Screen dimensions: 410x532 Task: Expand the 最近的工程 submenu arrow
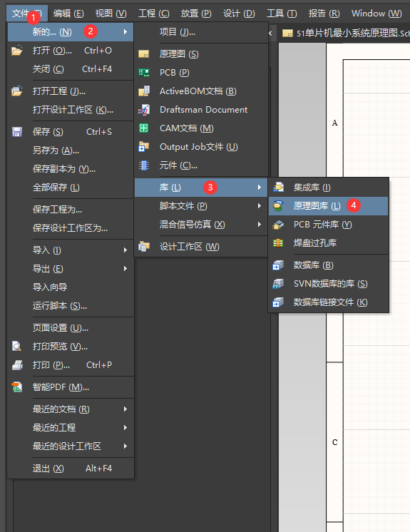pyautogui.click(x=125, y=427)
